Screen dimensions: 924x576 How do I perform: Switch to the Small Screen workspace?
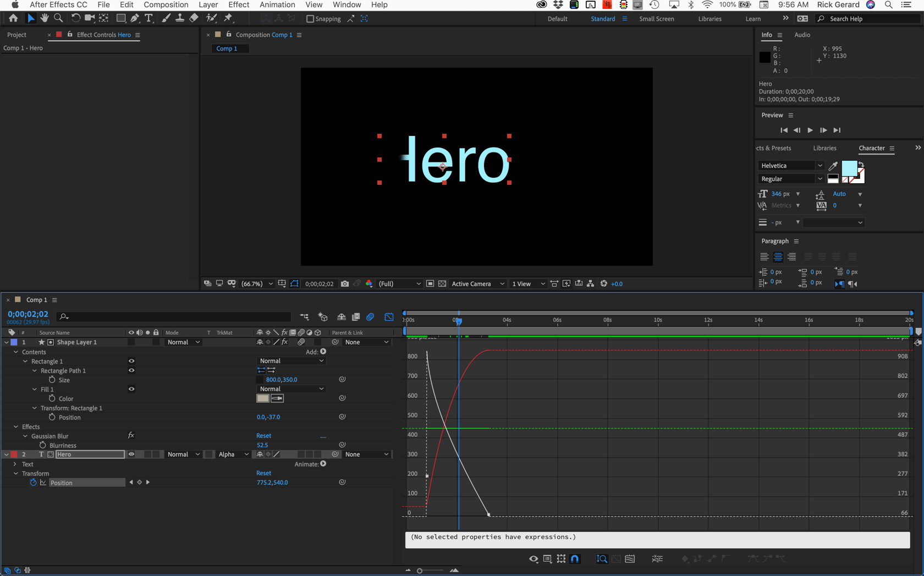click(x=656, y=19)
